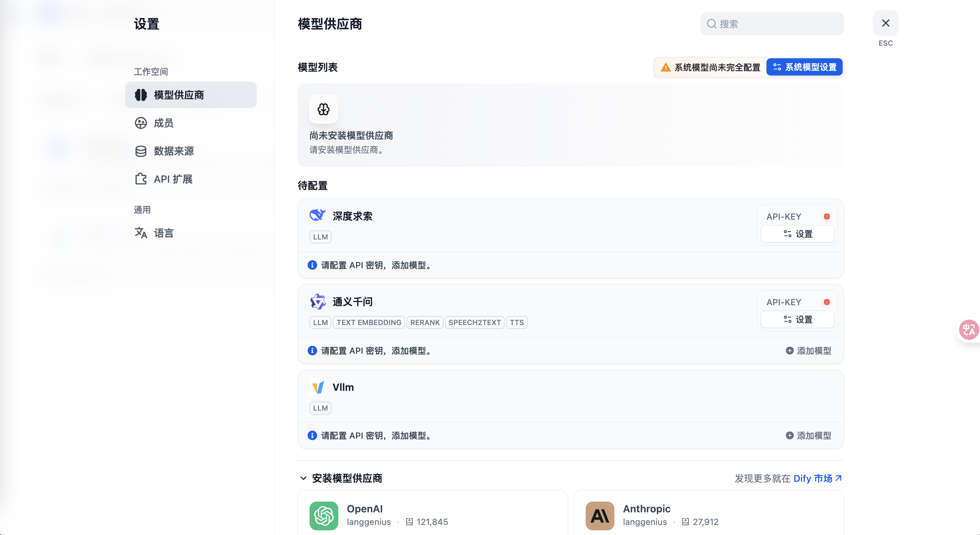
Task: Click the OpenAI download count 121,845
Action: tap(432, 522)
